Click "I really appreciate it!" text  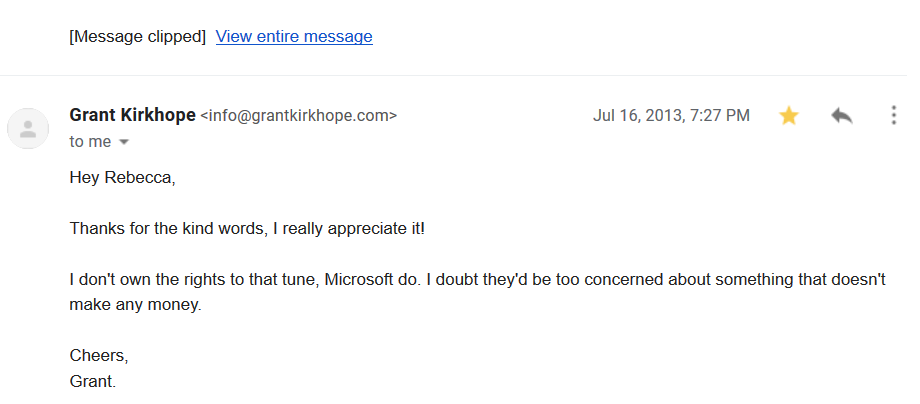[x=354, y=229]
